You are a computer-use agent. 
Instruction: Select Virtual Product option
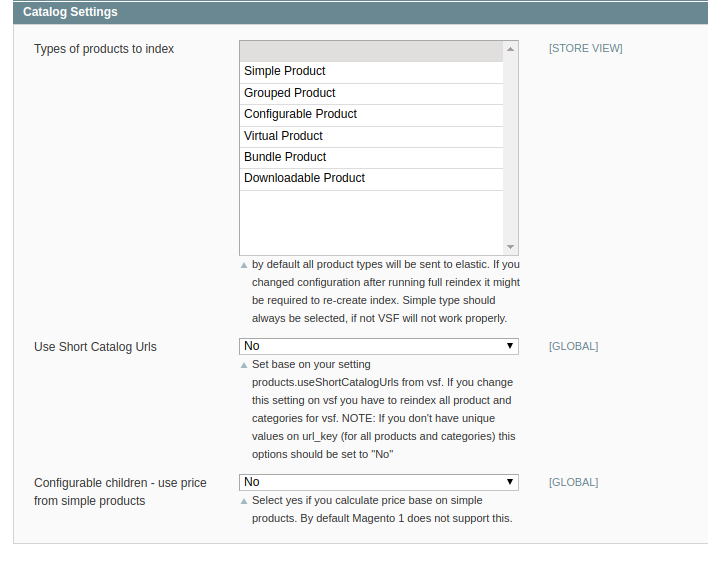click(371, 136)
